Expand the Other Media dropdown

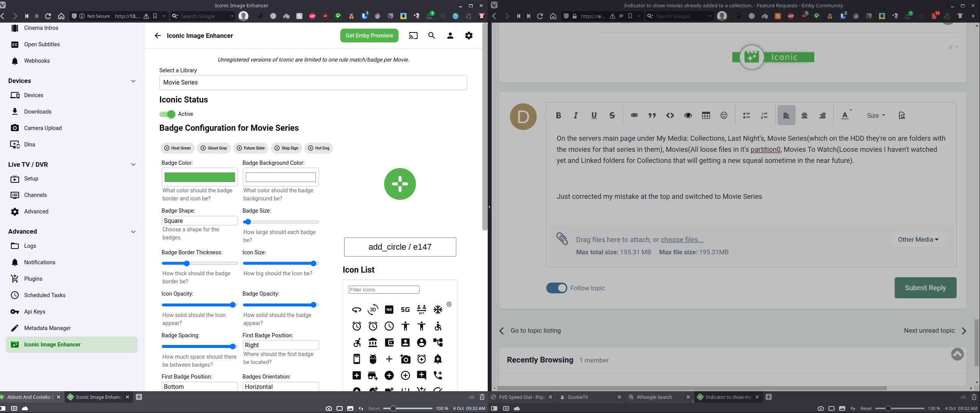(x=918, y=239)
